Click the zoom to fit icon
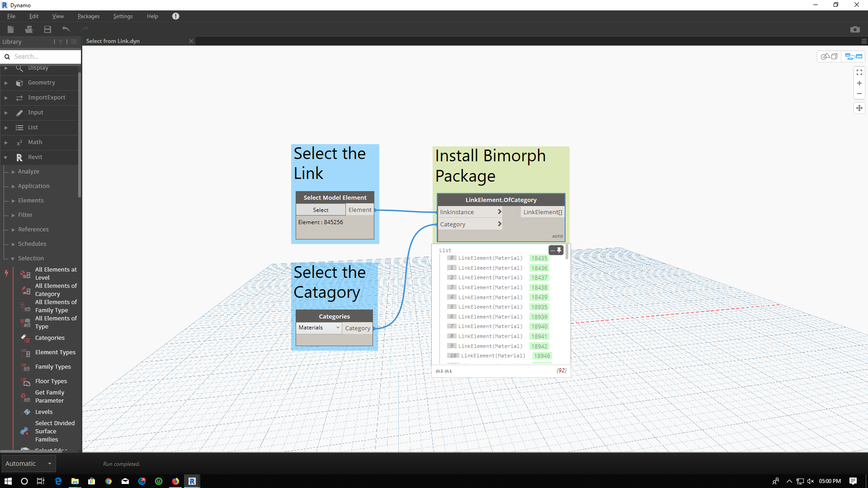The width and height of the screenshot is (868, 488). coord(859,72)
